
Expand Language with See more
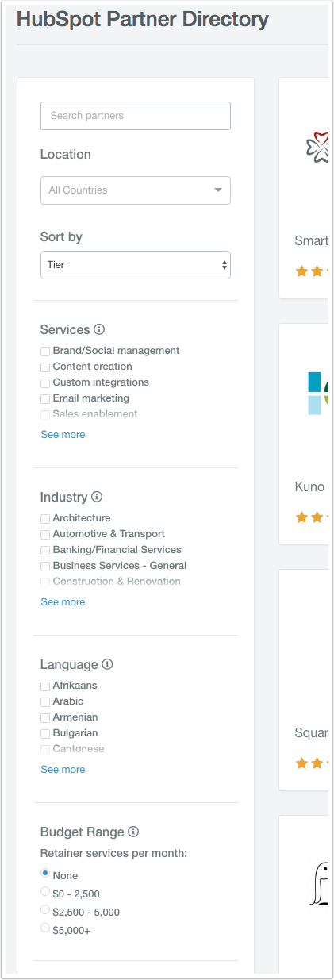(x=63, y=770)
